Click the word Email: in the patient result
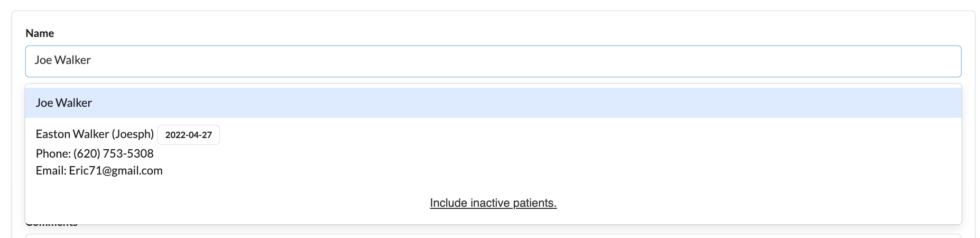The height and width of the screenshot is (238, 980). tap(51, 171)
